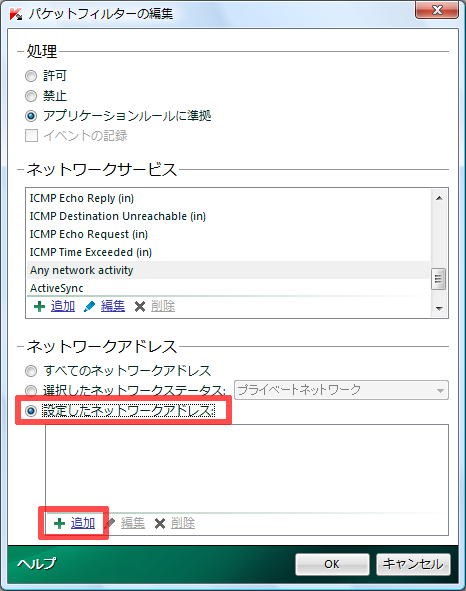Select the 許可 radio button
The width and height of the screenshot is (466, 591).
[x=31, y=76]
